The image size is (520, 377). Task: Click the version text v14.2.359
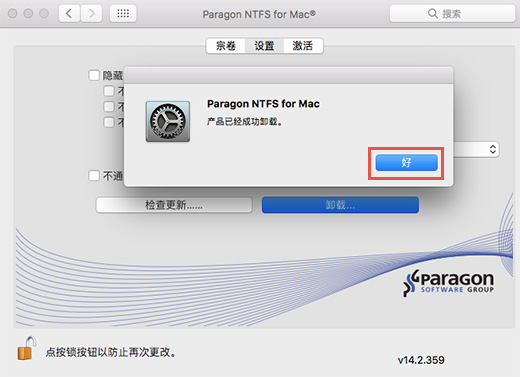(421, 360)
